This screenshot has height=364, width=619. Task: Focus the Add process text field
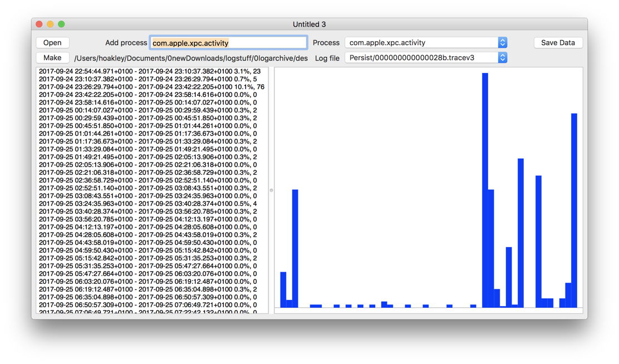(228, 43)
